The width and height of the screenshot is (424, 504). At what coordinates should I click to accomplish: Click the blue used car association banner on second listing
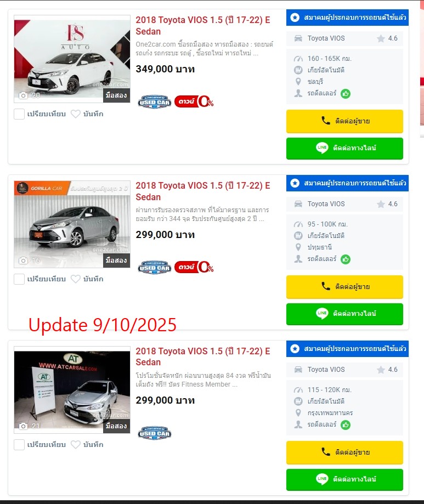pyautogui.click(x=348, y=183)
